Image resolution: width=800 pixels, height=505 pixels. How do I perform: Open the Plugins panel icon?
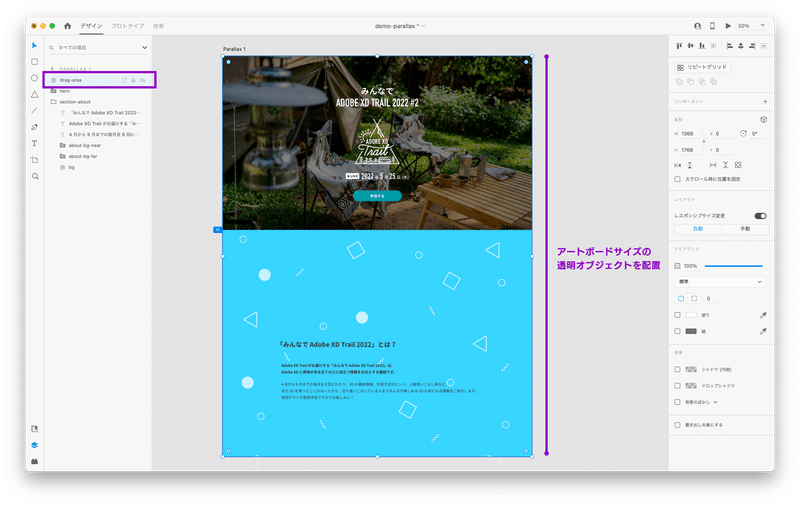pos(34,462)
